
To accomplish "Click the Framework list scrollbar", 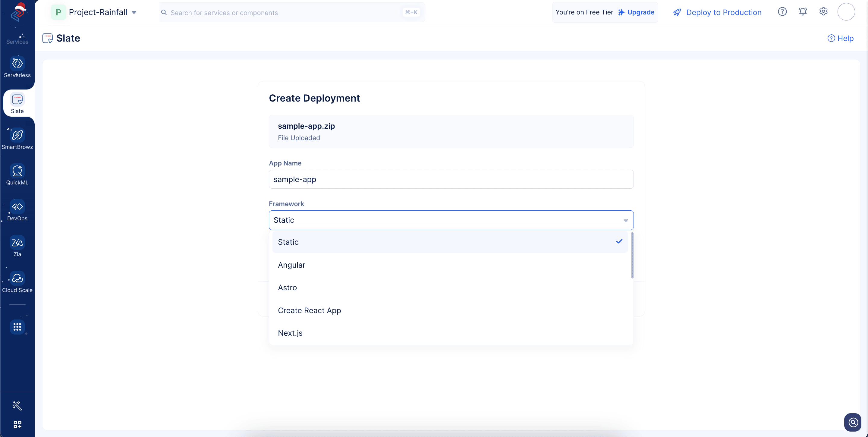I will point(632,255).
